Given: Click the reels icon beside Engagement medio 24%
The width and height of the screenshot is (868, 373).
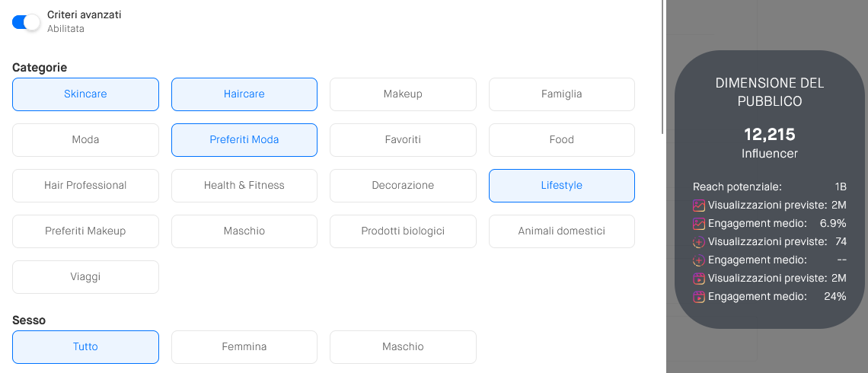Looking at the screenshot, I should click(x=699, y=297).
